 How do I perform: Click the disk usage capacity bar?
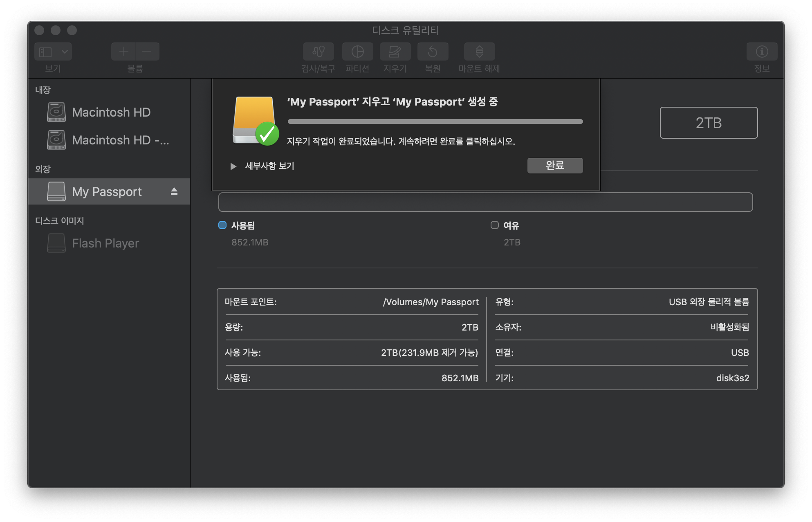485,202
